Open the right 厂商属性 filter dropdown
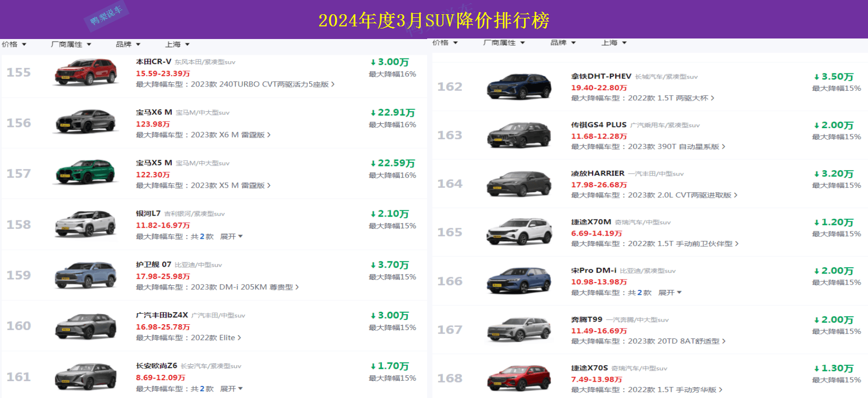868x398 pixels. pyautogui.click(x=504, y=43)
